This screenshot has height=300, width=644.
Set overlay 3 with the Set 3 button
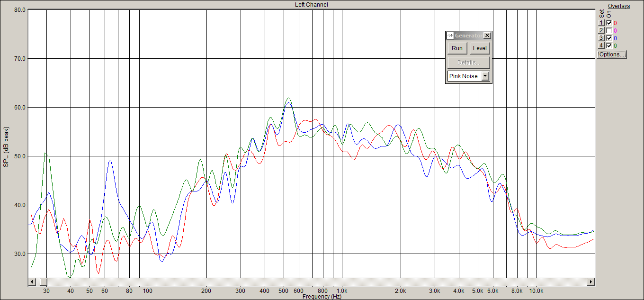(601, 38)
